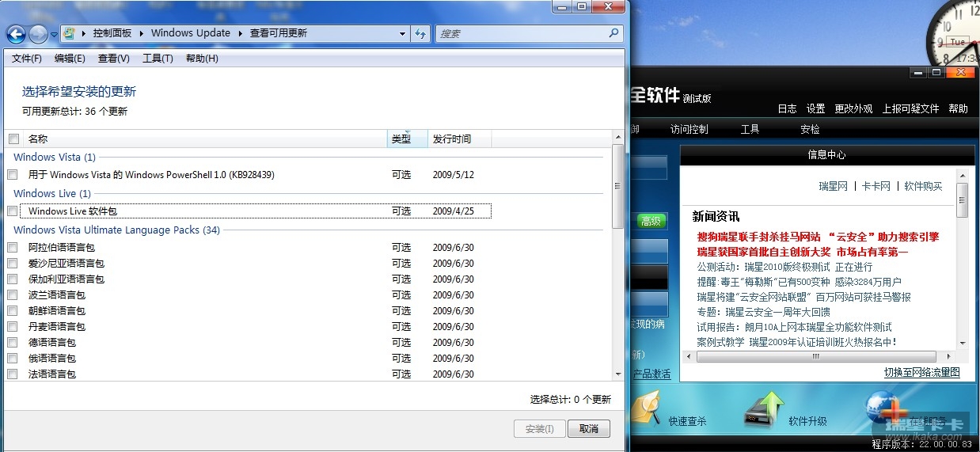
Task: Click the 快速查杀 magnifier icon
Action: point(646,408)
